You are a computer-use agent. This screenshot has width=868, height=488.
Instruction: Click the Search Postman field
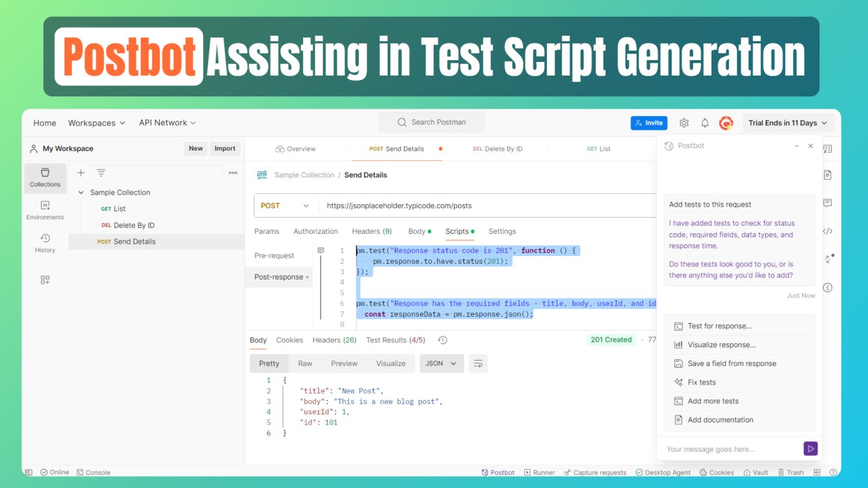click(431, 122)
